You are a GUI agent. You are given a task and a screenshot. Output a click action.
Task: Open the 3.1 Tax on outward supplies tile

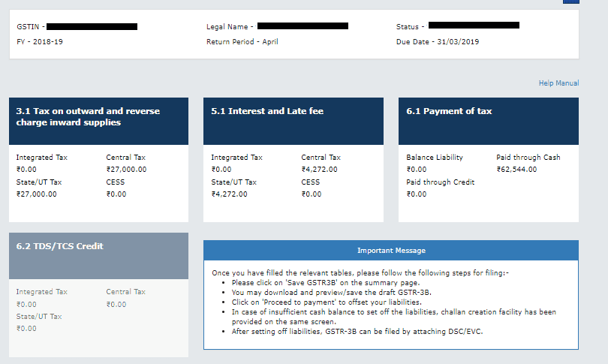click(x=98, y=160)
